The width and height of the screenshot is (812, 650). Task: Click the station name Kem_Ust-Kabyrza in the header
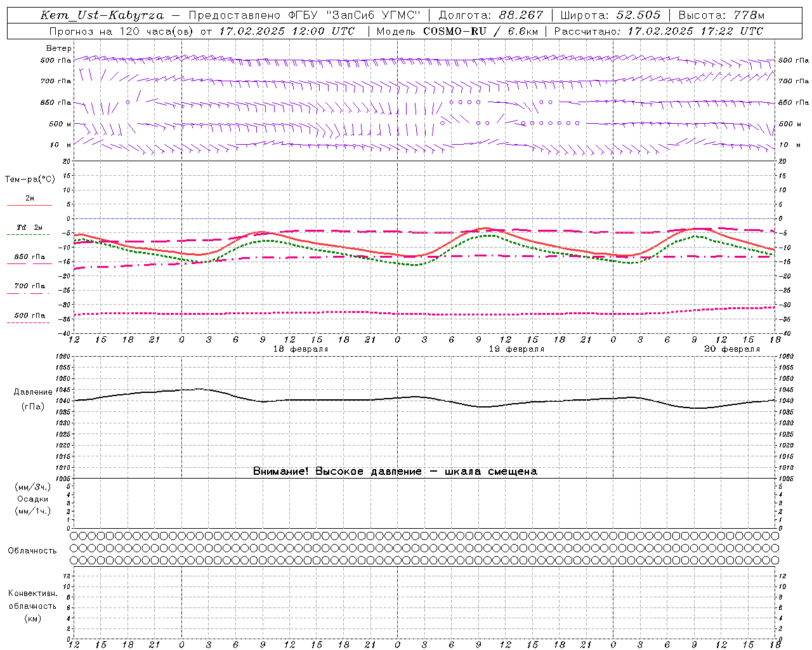click(102, 15)
